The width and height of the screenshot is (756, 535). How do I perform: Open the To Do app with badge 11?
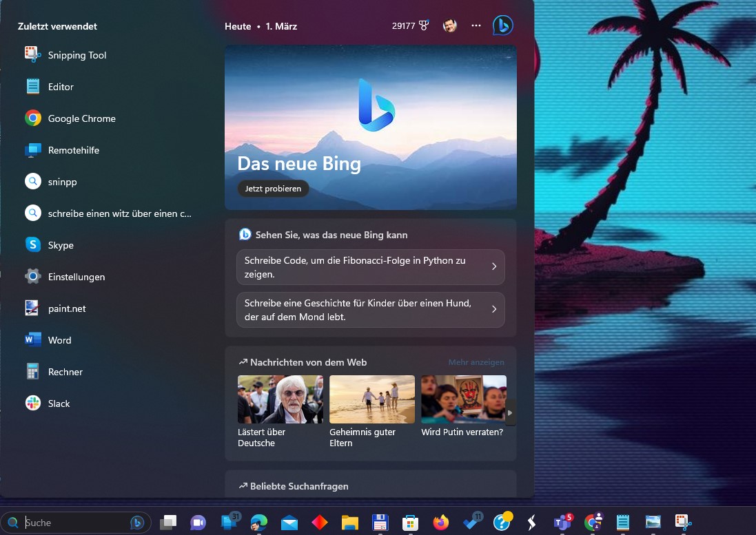pyautogui.click(x=471, y=523)
